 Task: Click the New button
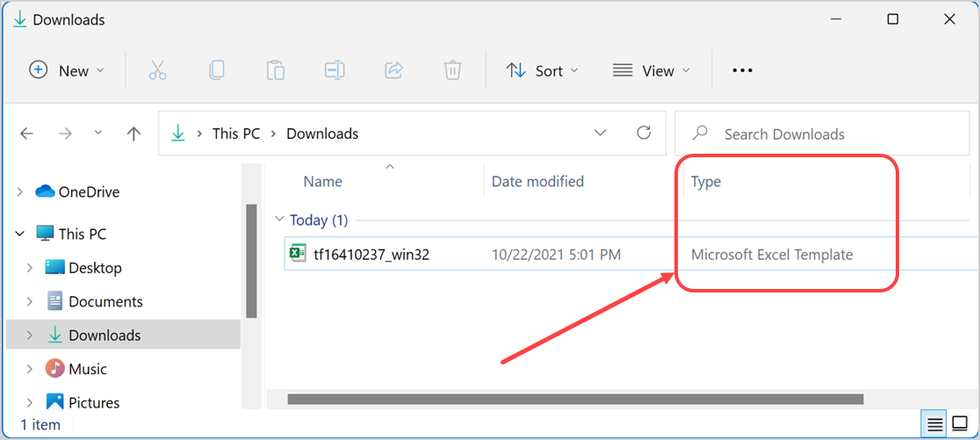tap(67, 70)
